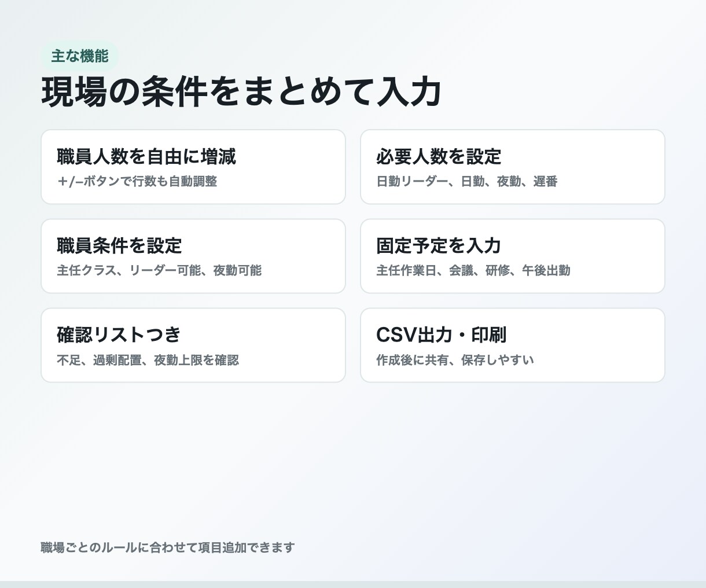
Task: Click the text +/−ボタンで行数も自動調整
Action: click(137, 181)
